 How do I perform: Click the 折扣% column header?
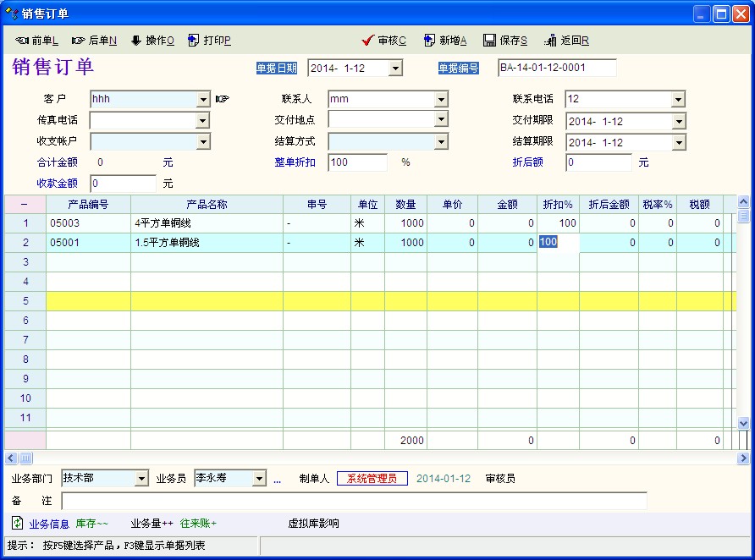coord(558,205)
